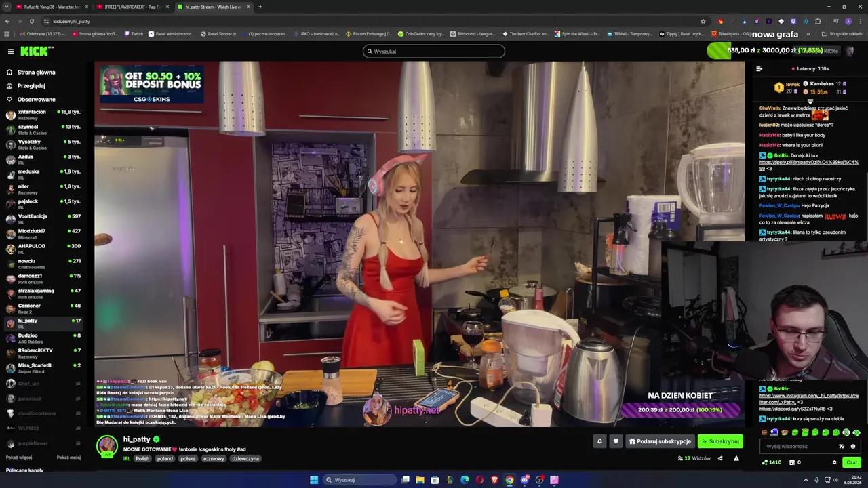
Task: Collapse the chat panel arrow icon
Action: pos(759,68)
